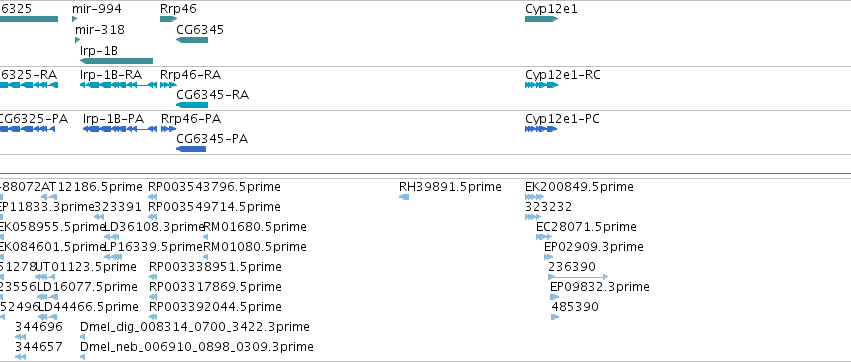Open the CG6345-RA transcript label
The width and height of the screenshot is (851, 362).
point(212,96)
